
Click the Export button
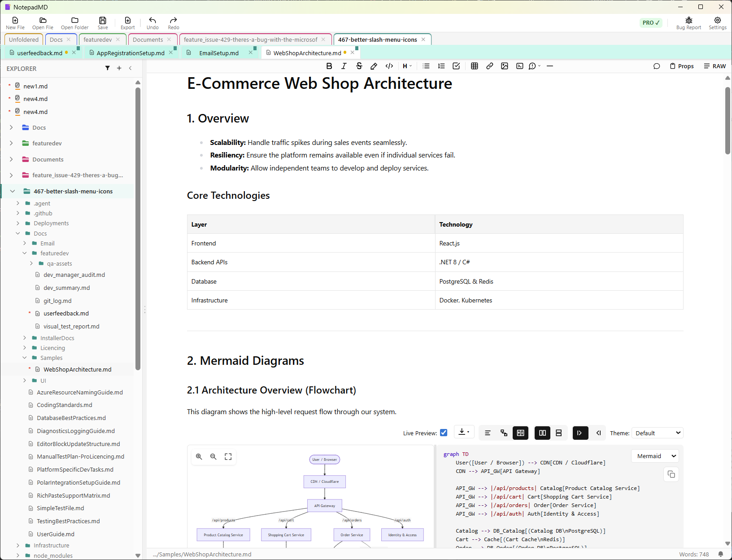tap(128, 23)
